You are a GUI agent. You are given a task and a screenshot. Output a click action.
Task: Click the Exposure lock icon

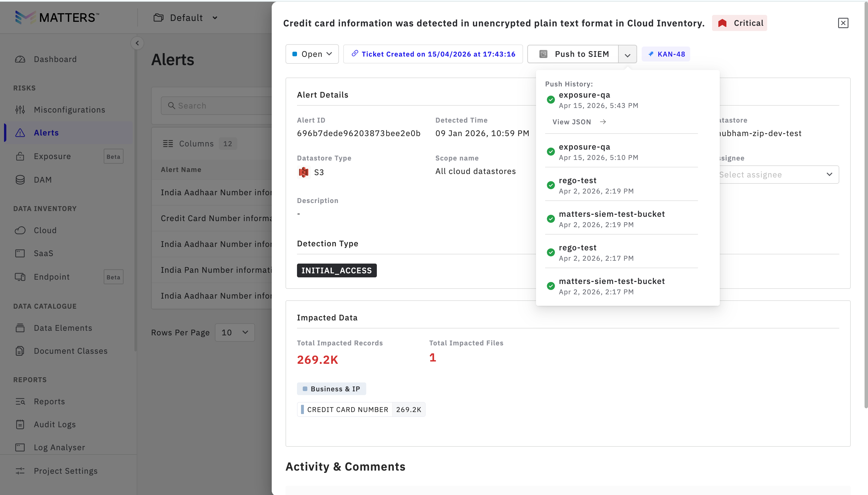pyautogui.click(x=20, y=156)
